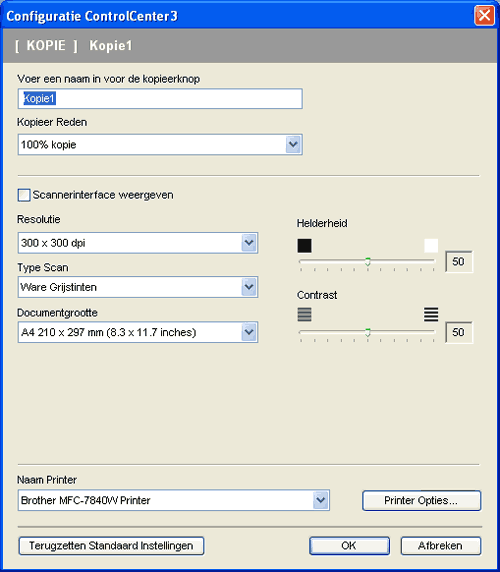500x572 pixels.
Task: Click the Helderheid slider handle
Action: tap(368, 262)
